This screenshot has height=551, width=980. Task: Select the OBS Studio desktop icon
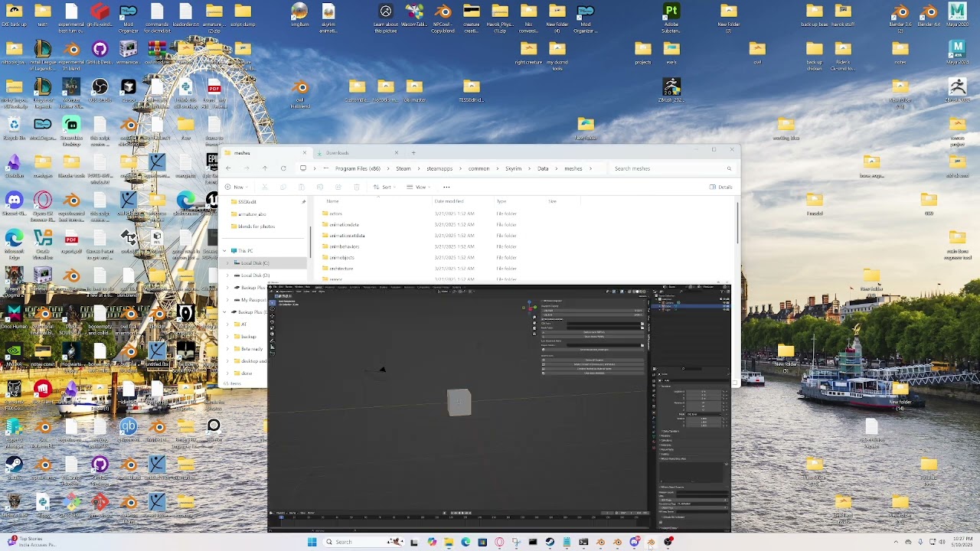[100, 90]
